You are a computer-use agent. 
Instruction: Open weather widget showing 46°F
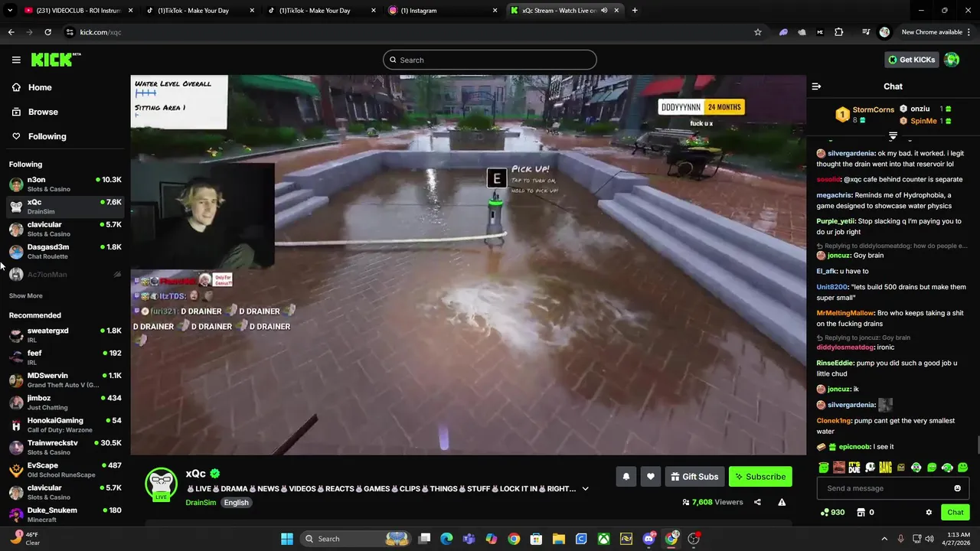click(x=24, y=539)
